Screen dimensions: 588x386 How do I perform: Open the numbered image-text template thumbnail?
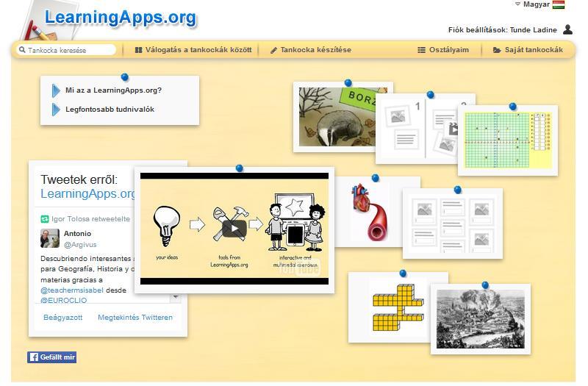tap(417, 128)
